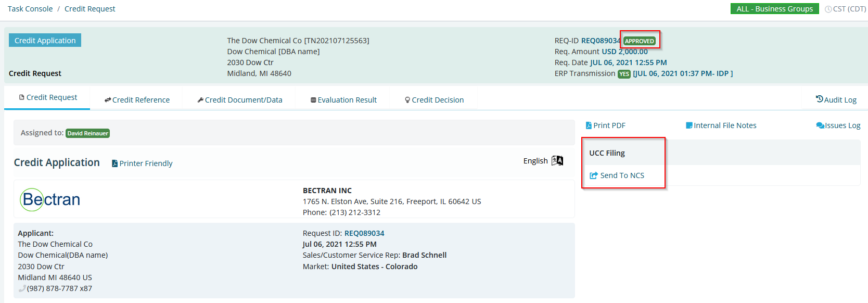Click the APPROVED status badge

(640, 41)
